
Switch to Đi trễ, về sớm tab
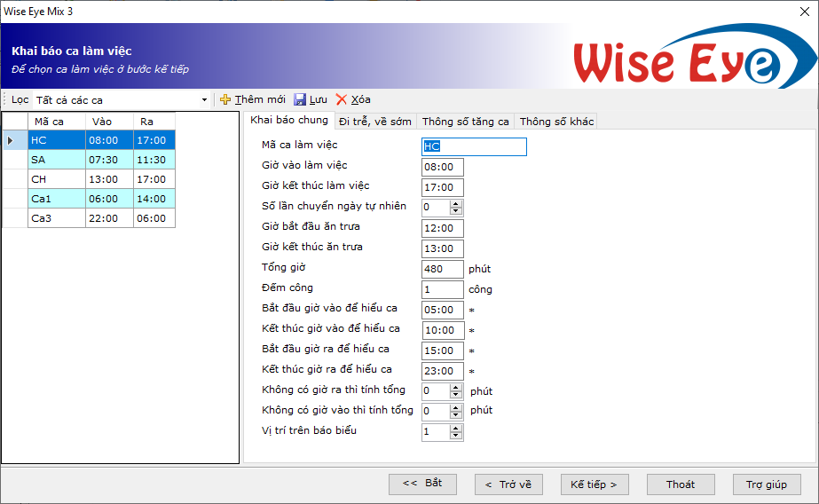pyautogui.click(x=374, y=122)
